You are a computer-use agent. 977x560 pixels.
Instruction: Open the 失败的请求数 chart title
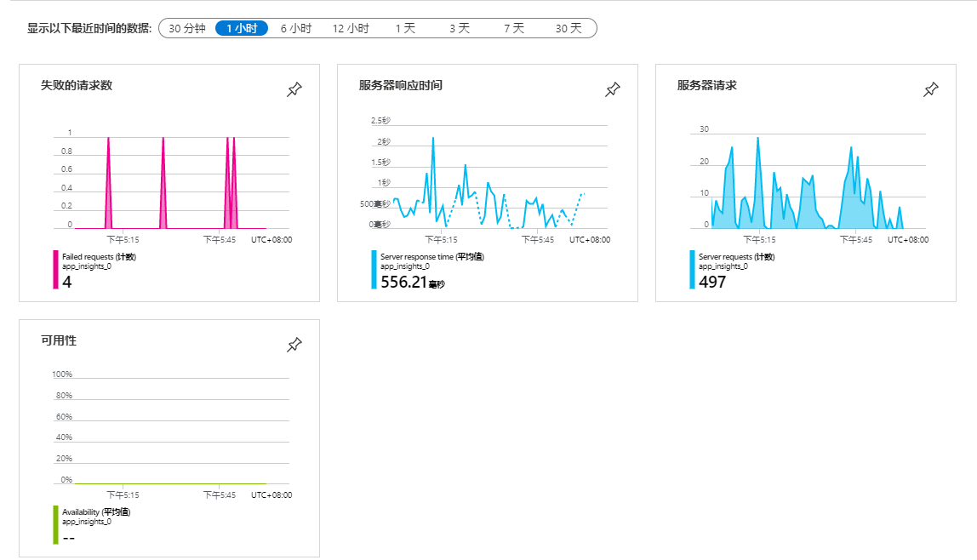77,85
